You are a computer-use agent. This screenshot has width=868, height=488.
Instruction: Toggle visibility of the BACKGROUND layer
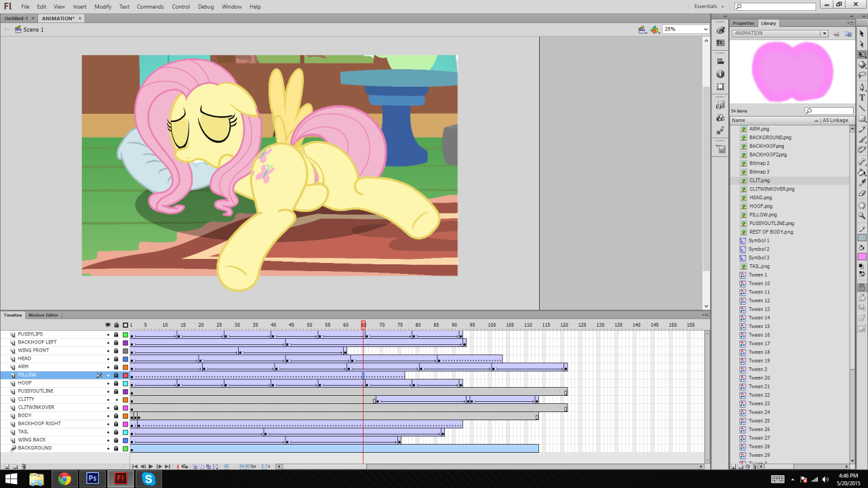click(x=108, y=448)
